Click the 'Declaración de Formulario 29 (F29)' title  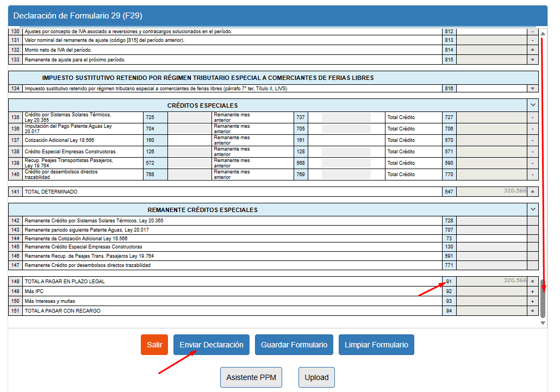click(x=78, y=16)
